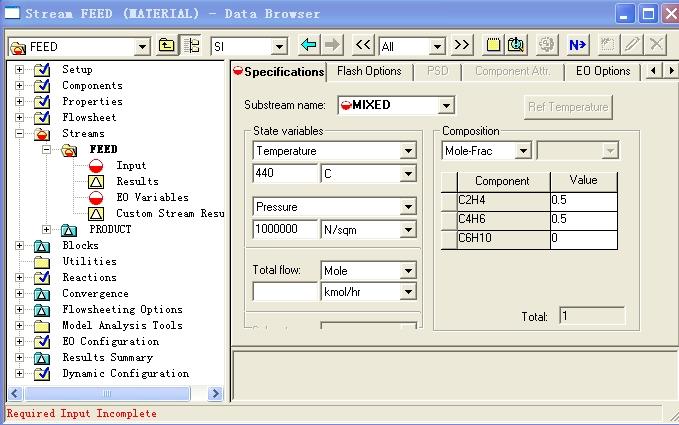This screenshot has height=425, width=679.
Task: Click the temperature value field 440
Action: (285, 173)
